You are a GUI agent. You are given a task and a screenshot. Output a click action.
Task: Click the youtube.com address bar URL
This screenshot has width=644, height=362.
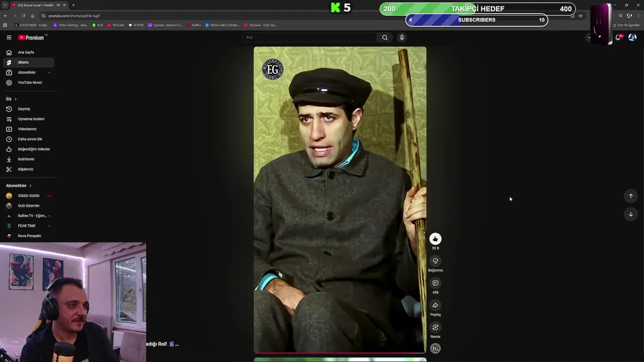pos(74,16)
